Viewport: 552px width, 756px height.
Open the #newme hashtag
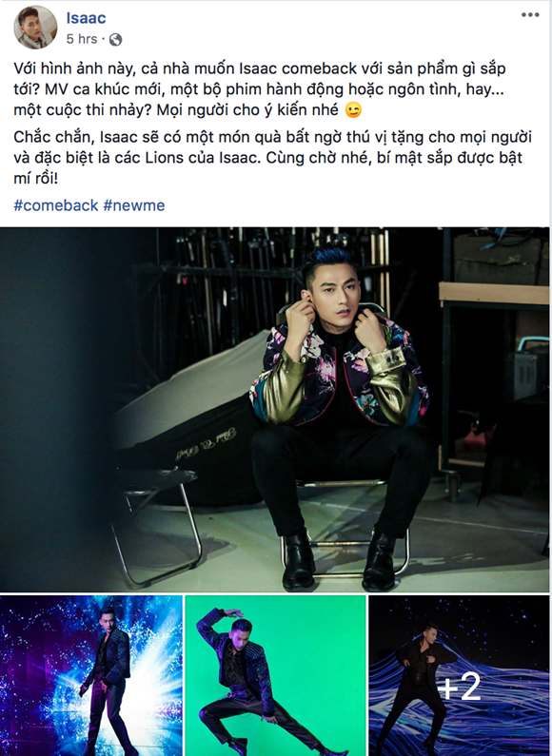pos(134,205)
